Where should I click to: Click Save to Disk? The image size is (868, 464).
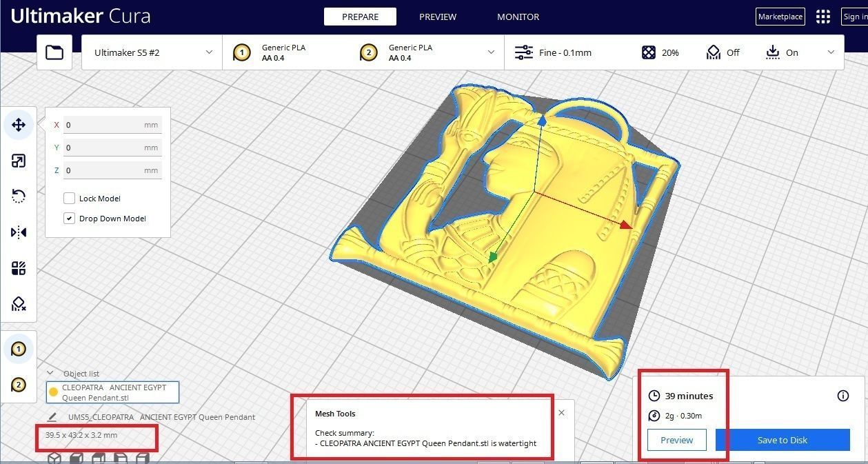click(783, 440)
